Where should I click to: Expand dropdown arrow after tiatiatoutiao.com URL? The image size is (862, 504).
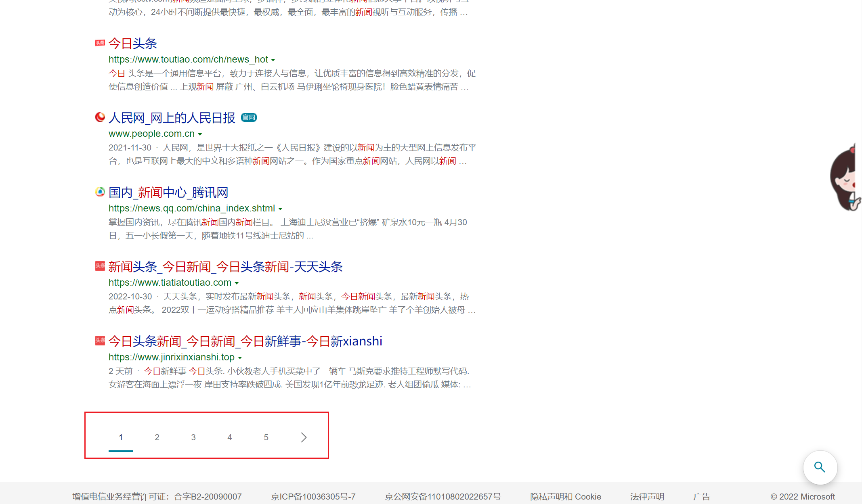pyautogui.click(x=237, y=283)
